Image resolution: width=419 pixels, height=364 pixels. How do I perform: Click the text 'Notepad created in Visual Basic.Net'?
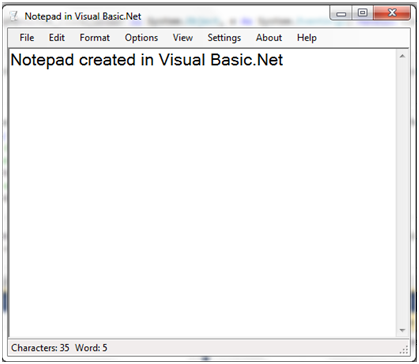coord(147,60)
